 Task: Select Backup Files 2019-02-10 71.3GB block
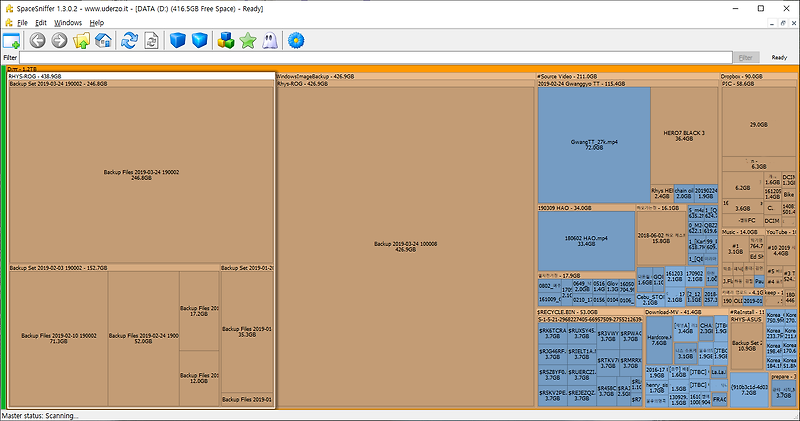[59, 338]
